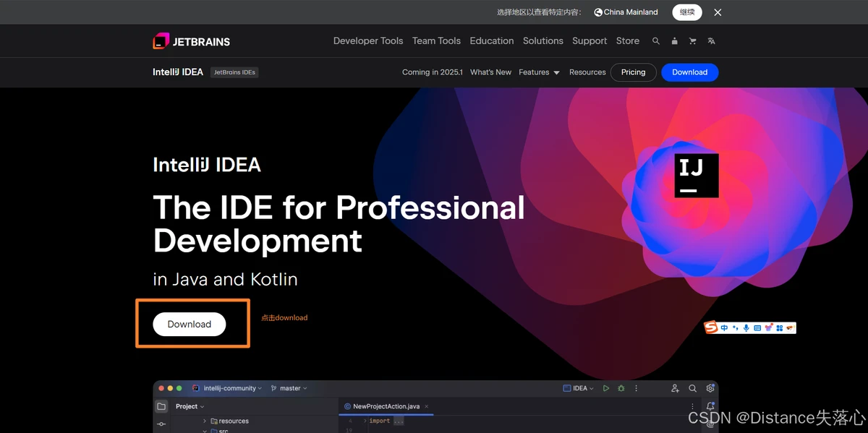Image resolution: width=868 pixels, height=433 pixels.
Task: Open the Developer Tools menu
Action: tap(367, 41)
